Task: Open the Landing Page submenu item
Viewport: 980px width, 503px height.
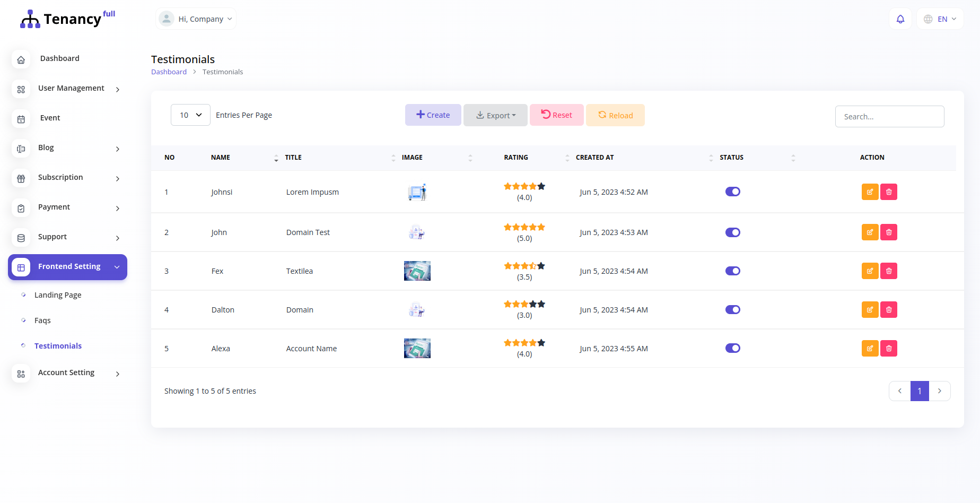Action: (x=58, y=295)
